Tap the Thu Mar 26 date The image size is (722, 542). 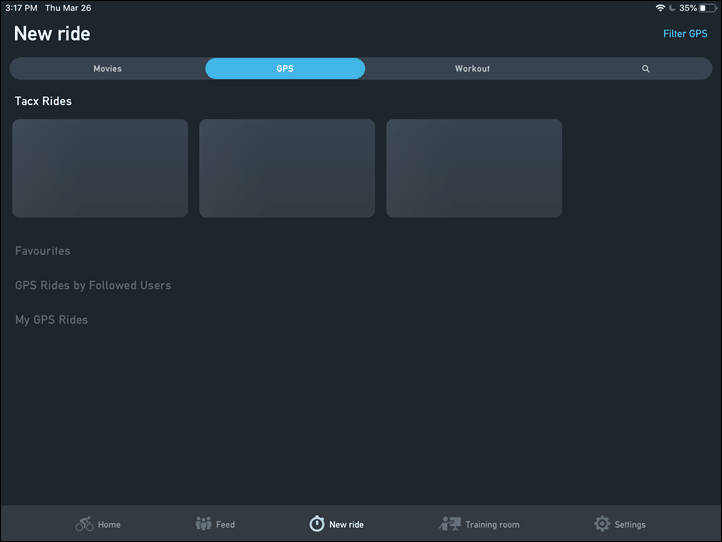pos(68,8)
